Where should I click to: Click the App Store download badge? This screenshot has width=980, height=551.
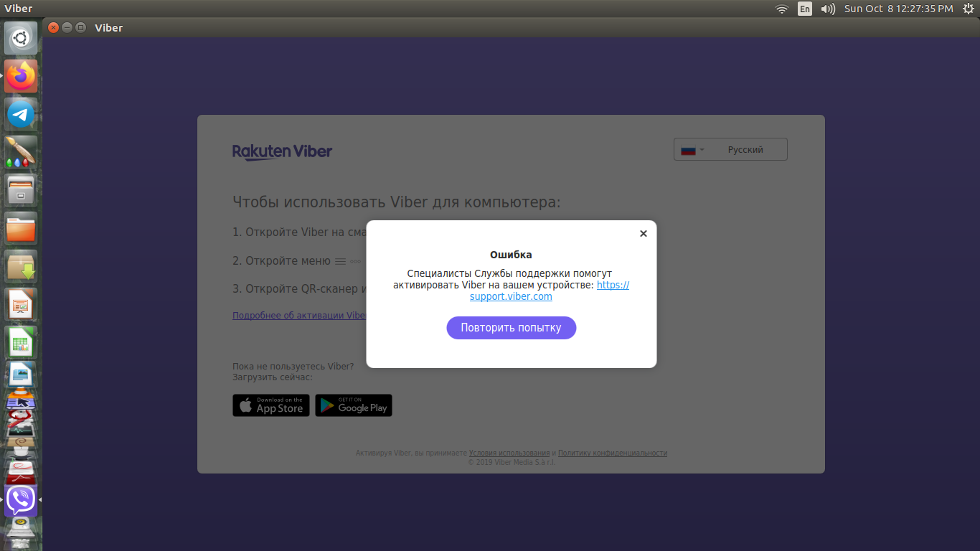pyautogui.click(x=271, y=405)
